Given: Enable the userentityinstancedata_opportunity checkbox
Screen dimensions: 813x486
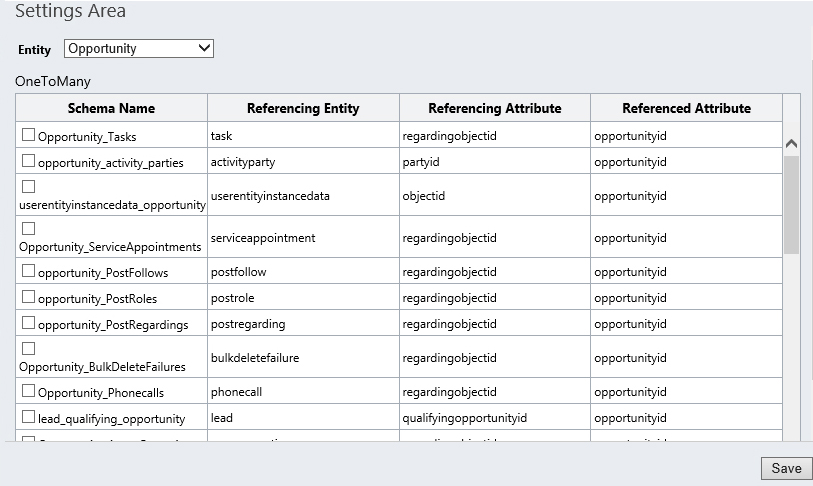Looking at the screenshot, I should (x=29, y=187).
